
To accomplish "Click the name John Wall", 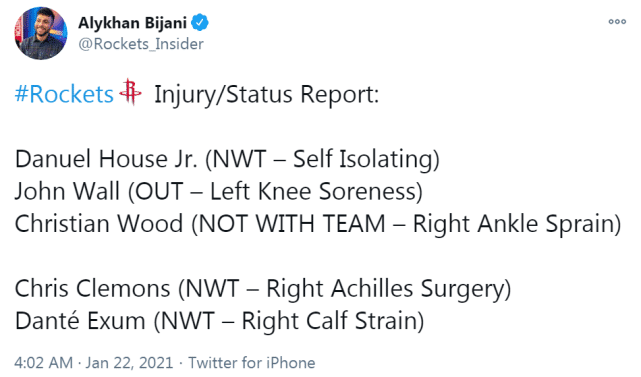I will pyautogui.click(x=67, y=191).
